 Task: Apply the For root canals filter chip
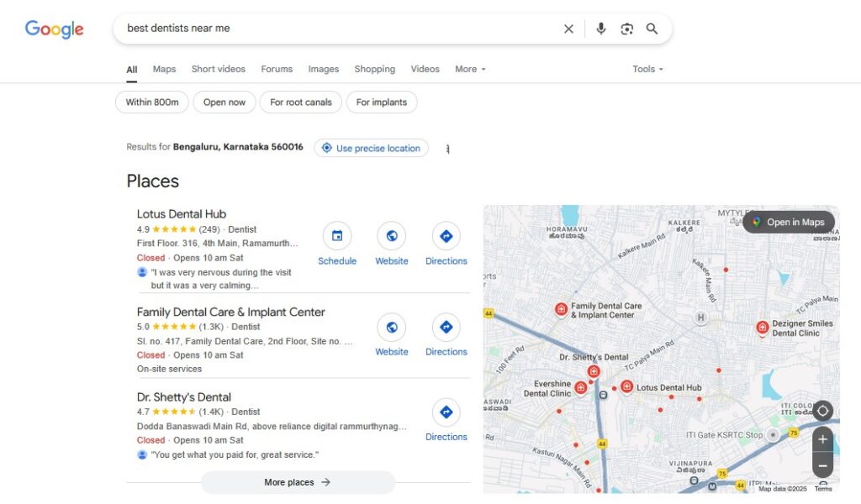(301, 102)
